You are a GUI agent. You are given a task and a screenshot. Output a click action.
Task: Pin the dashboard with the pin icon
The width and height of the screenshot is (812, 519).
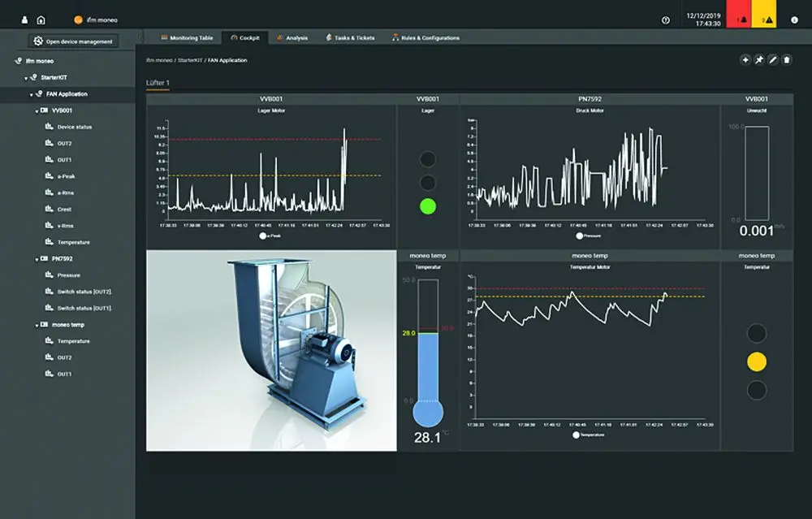[x=759, y=60]
